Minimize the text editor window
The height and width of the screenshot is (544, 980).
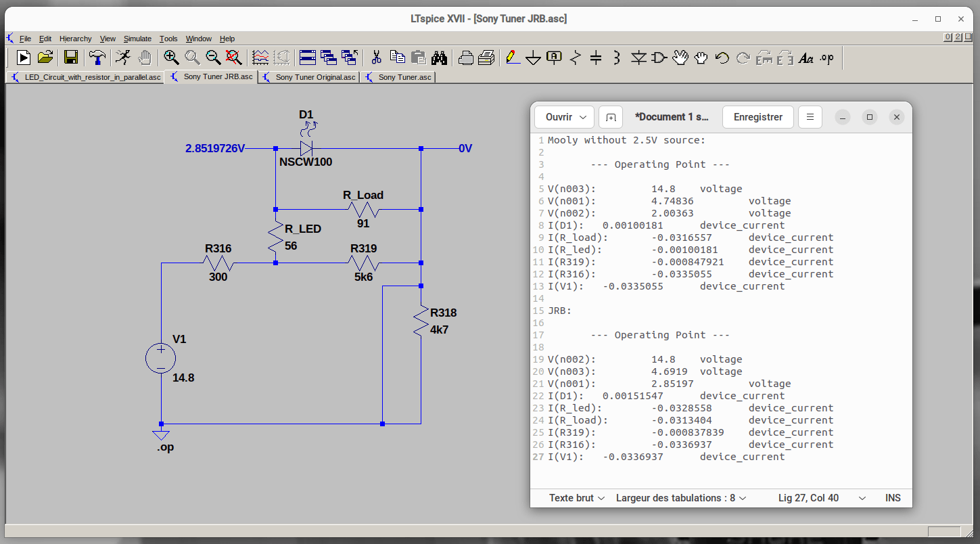[x=842, y=117]
